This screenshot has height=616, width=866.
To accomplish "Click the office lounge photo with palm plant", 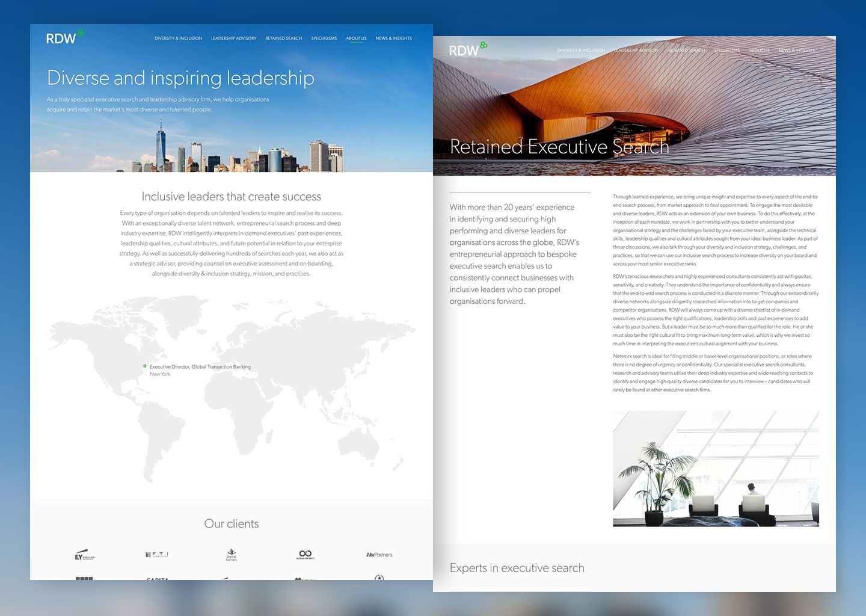I will pyautogui.click(x=716, y=469).
